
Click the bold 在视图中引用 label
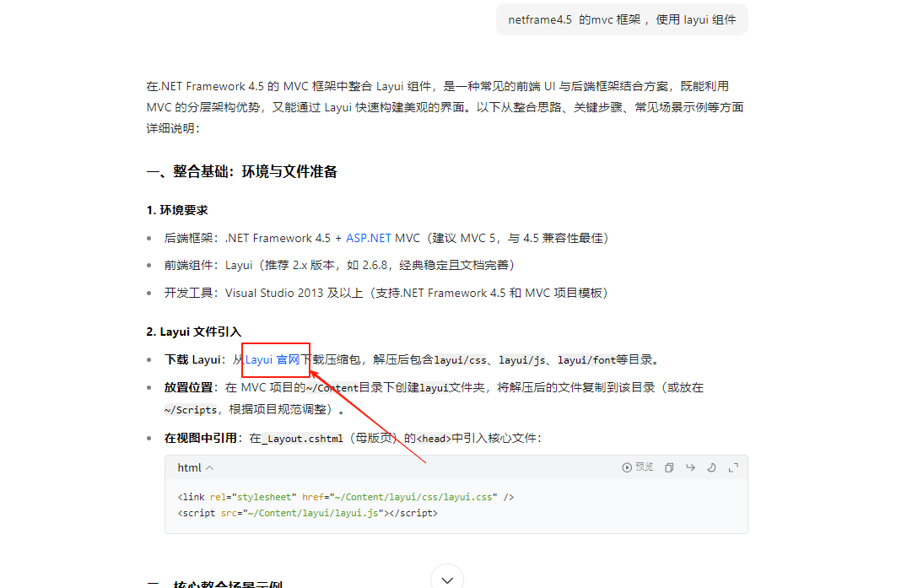(200, 438)
